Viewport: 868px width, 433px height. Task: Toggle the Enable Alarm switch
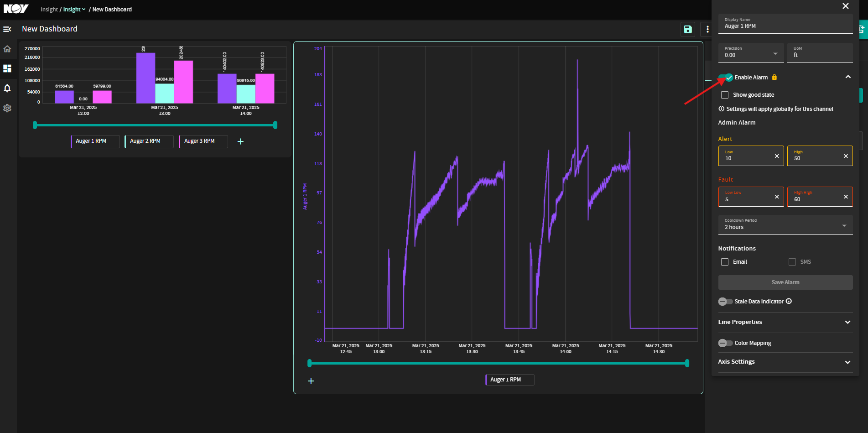(x=726, y=78)
